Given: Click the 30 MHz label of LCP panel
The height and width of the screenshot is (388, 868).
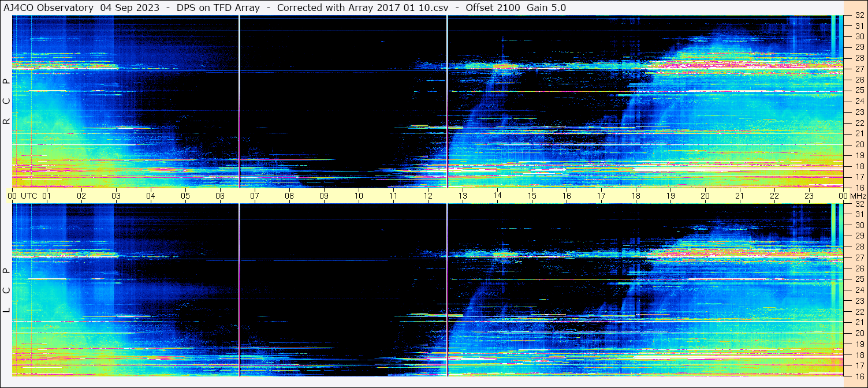Looking at the screenshot, I should 859,225.
